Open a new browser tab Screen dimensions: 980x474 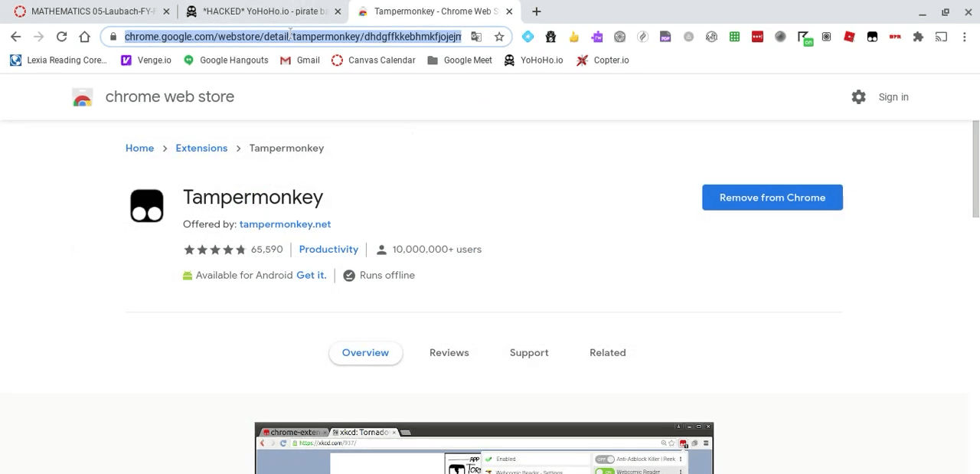click(536, 11)
